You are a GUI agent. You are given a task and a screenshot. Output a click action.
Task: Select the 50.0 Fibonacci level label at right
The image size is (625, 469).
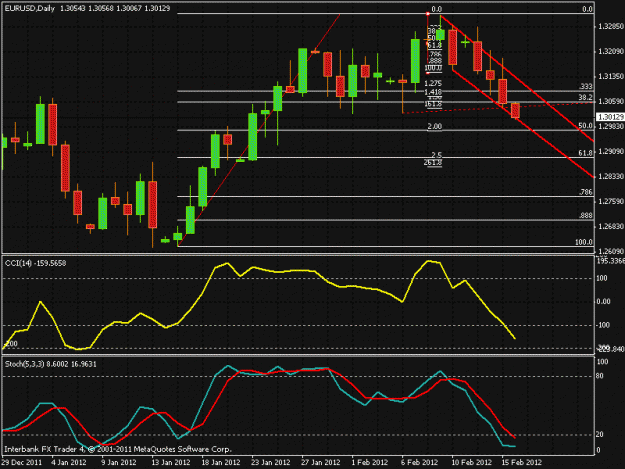(586, 126)
